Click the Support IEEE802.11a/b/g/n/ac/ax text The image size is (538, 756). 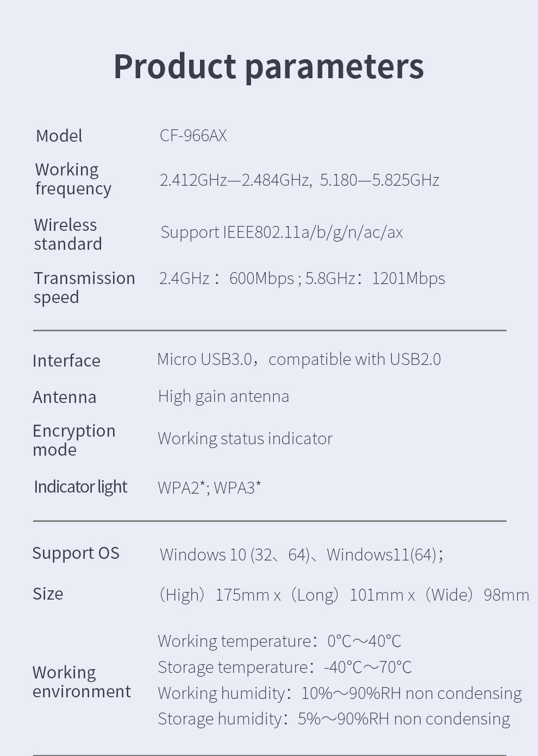(x=281, y=232)
